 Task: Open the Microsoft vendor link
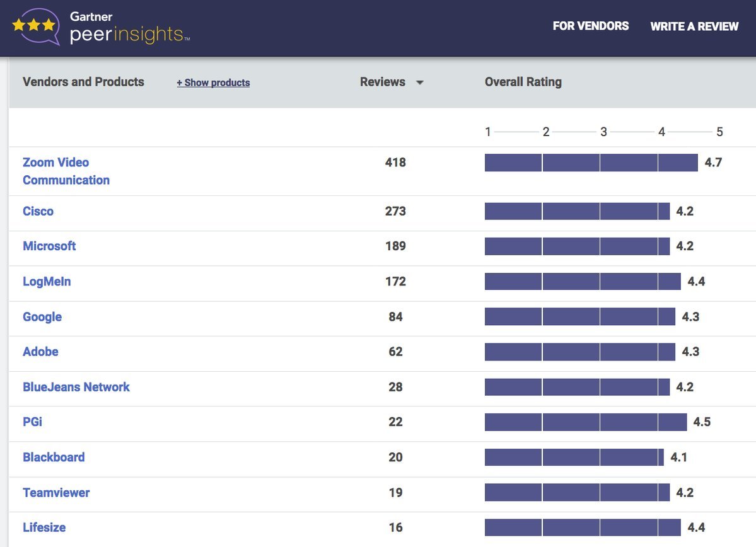49,246
